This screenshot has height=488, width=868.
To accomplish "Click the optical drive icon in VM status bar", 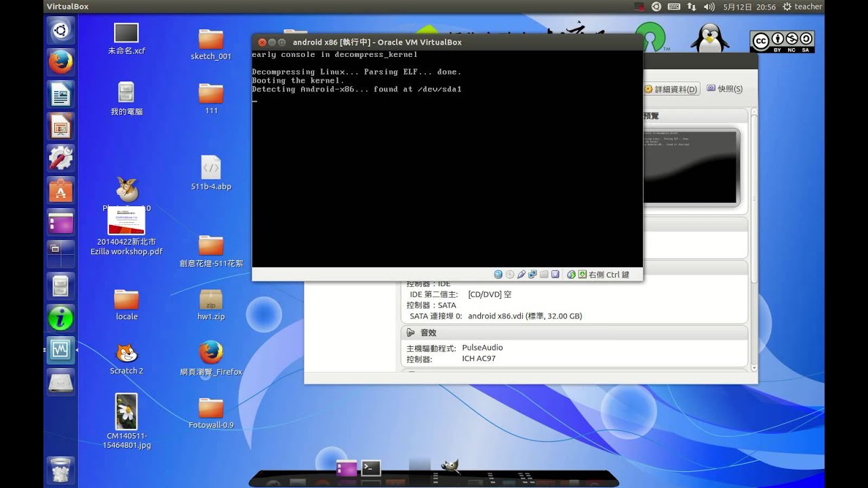I will [510, 274].
